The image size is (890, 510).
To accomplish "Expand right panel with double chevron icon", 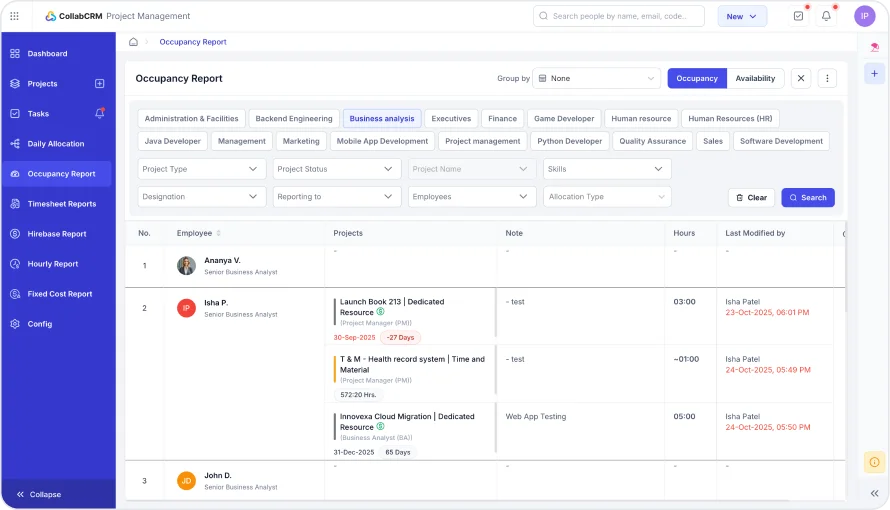I will 874,494.
